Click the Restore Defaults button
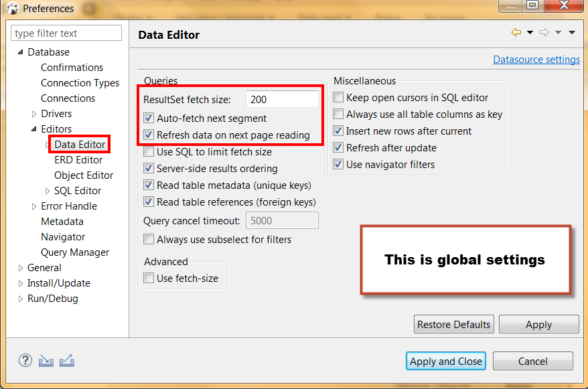The image size is (588, 389). (x=453, y=324)
